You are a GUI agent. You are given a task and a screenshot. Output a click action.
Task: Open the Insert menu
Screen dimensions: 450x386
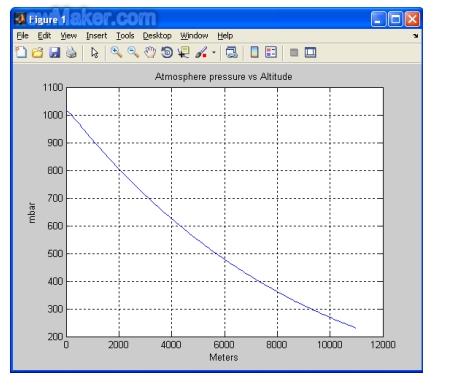(x=96, y=36)
